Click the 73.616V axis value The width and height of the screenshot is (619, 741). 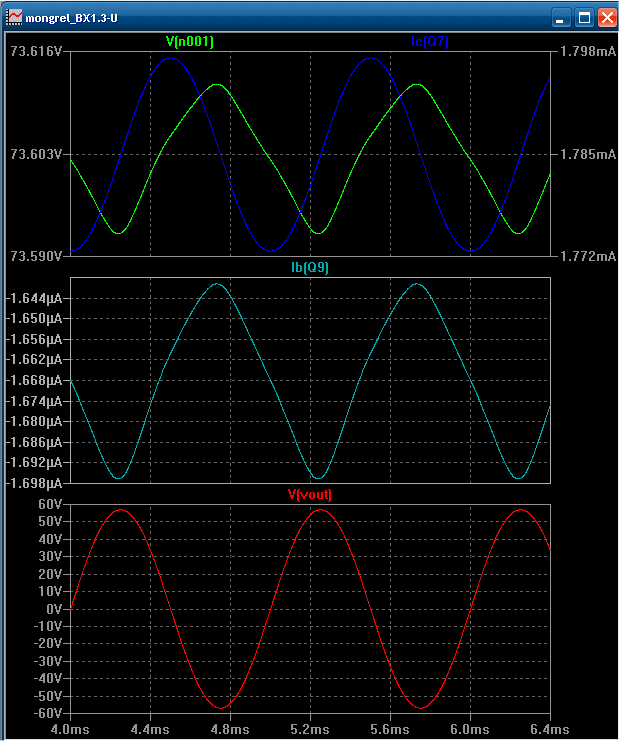36,51
